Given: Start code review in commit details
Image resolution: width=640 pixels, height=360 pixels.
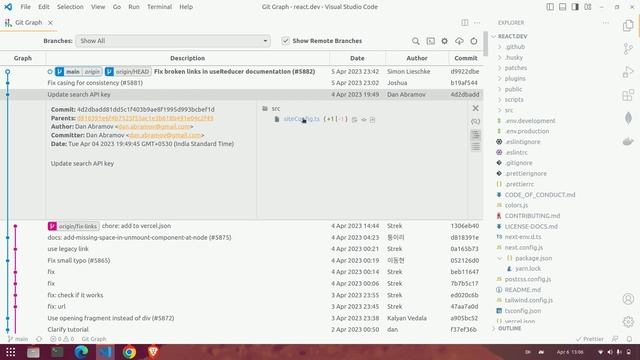Looking at the screenshot, I should pyautogui.click(x=476, y=121).
